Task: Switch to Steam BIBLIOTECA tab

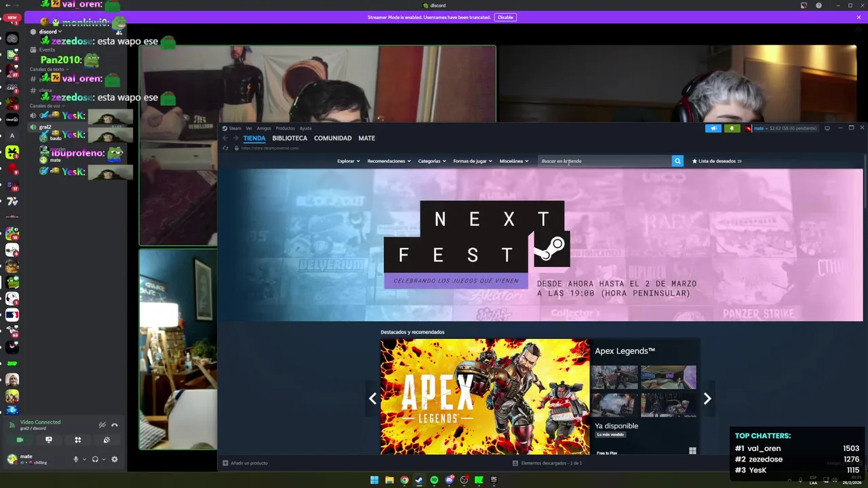Action: [290, 138]
